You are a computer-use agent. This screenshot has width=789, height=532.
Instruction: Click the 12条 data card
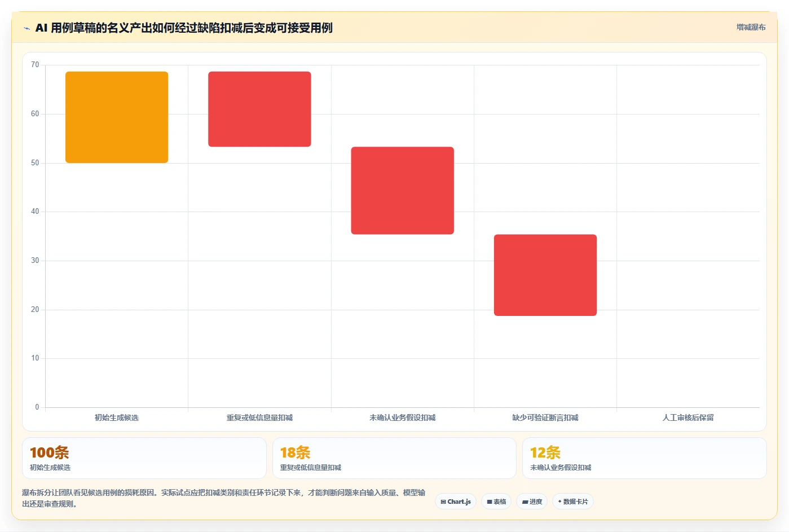[645, 458]
